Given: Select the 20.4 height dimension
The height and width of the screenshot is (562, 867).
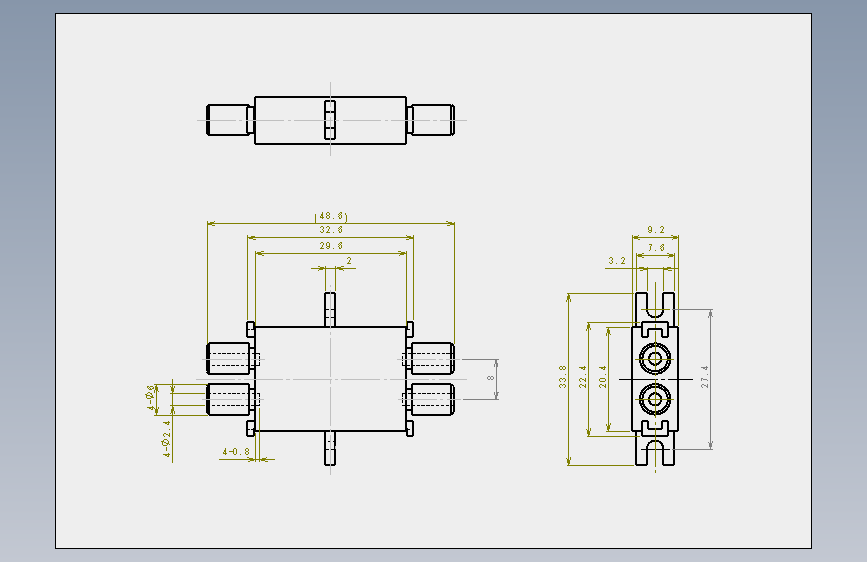Looking at the screenshot, I should click(603, 376).
